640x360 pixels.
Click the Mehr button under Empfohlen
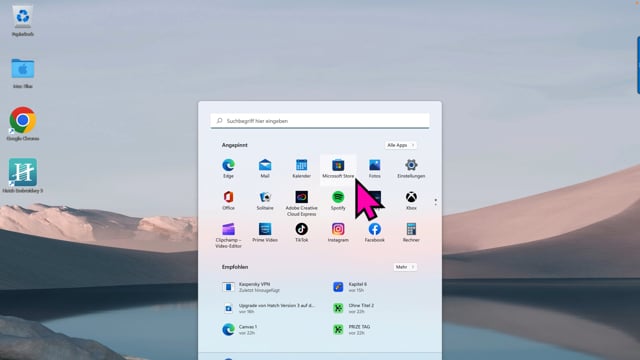coord(405,267)
